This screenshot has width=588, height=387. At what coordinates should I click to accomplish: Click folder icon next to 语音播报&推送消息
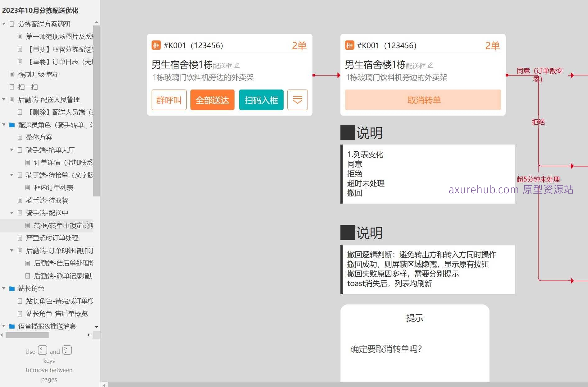12,326
